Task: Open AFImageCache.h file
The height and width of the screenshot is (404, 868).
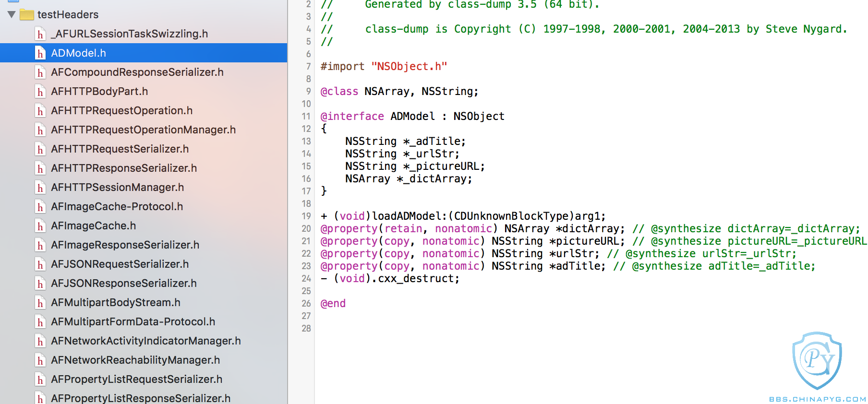Action: pos(94,226)
